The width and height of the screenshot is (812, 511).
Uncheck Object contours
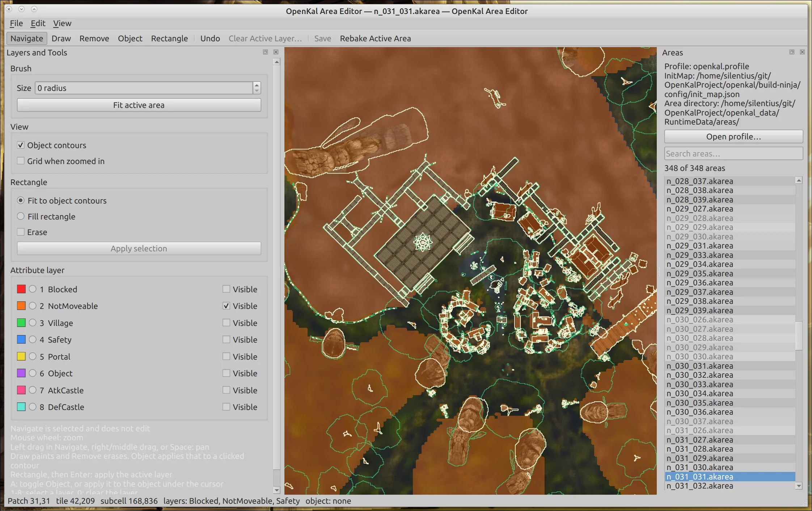21,145
